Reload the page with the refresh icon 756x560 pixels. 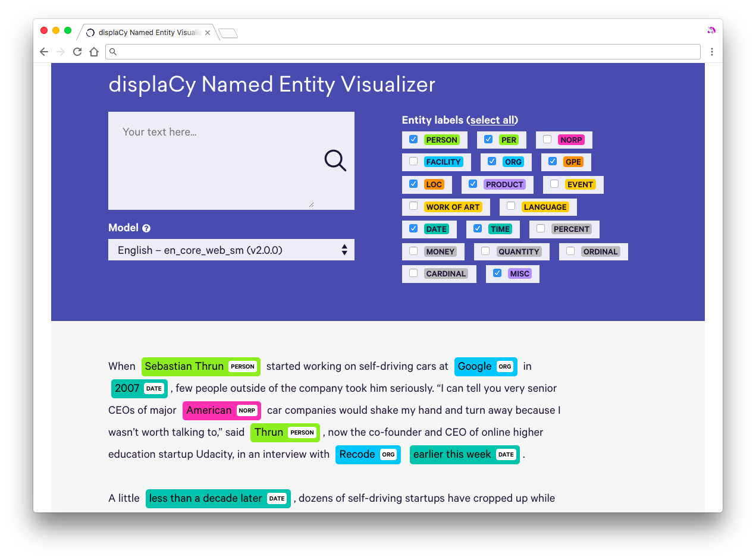tap(77, 52)
